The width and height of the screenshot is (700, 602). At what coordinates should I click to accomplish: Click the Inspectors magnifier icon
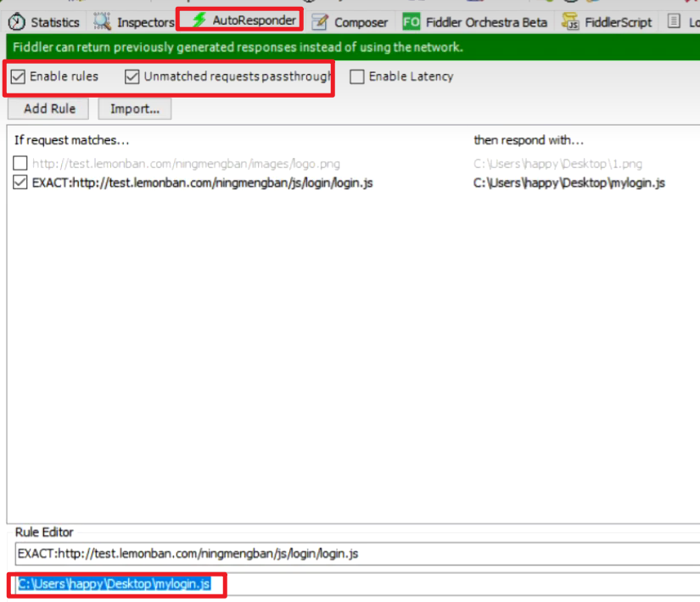click(102, 21)
